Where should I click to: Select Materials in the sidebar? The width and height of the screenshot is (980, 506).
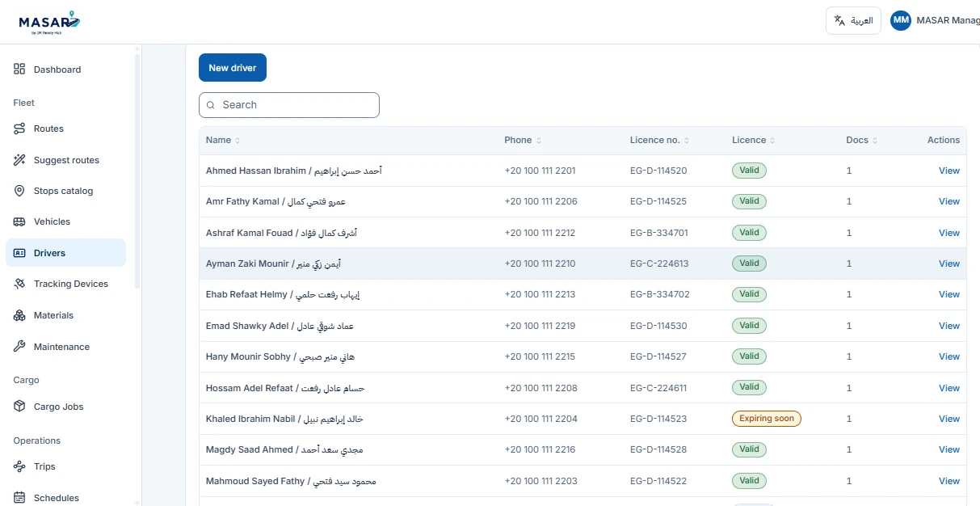65,315
